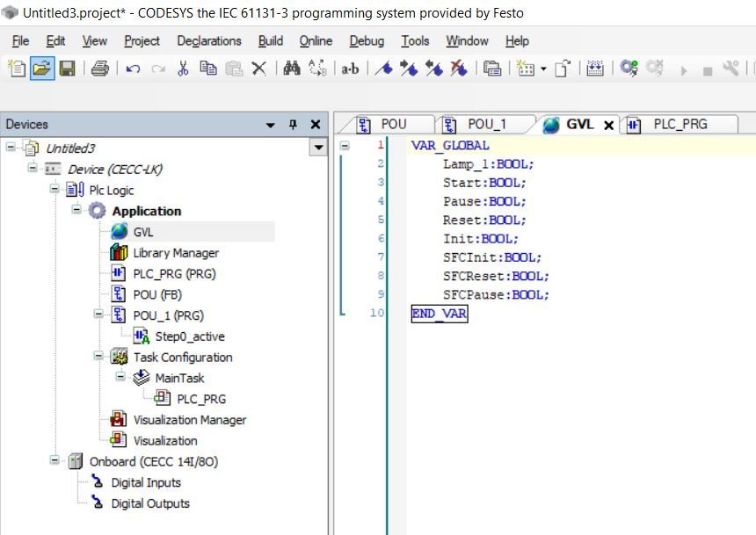756x535 pixels.
Task: Open the Add Object dropdown arrow
Action: (x=543, y=69)
